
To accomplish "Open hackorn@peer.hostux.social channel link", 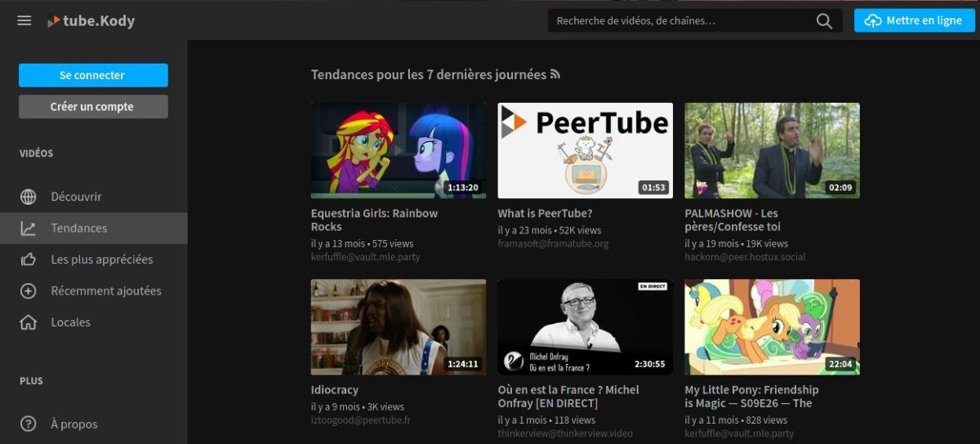I will coord(745,257).
